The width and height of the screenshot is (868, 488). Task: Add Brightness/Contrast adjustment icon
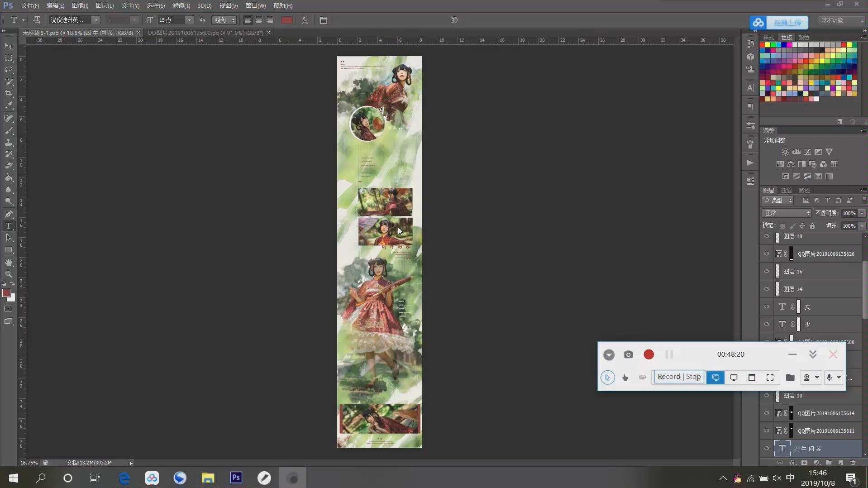pyautogui.click(x=785, y=152)
